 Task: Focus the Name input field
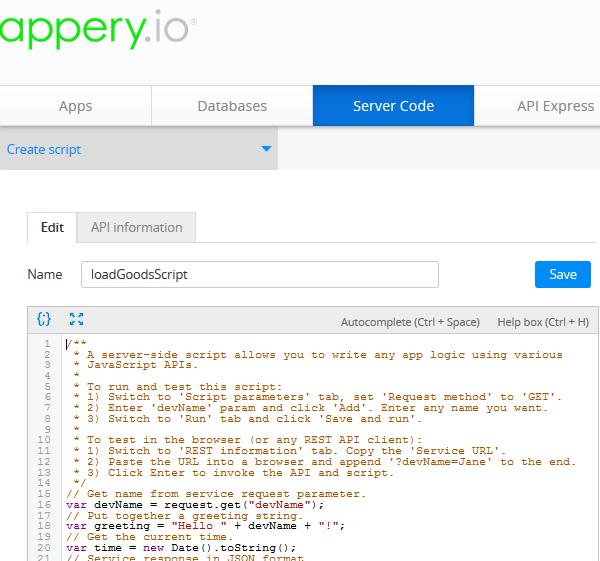click(260, 274)
